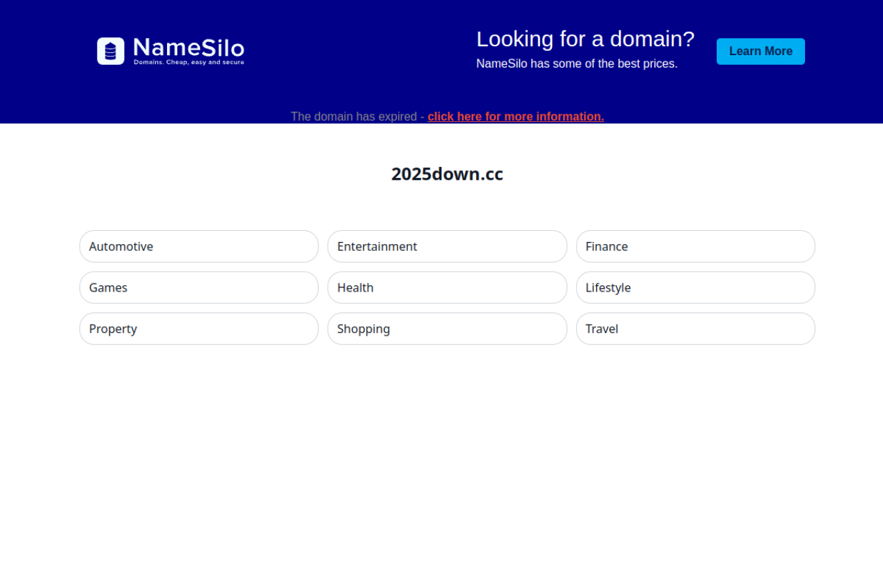The width and height of the screenshot is (883, 588).
Task: Open the Travel category
Action: click(x=695, y=329)
